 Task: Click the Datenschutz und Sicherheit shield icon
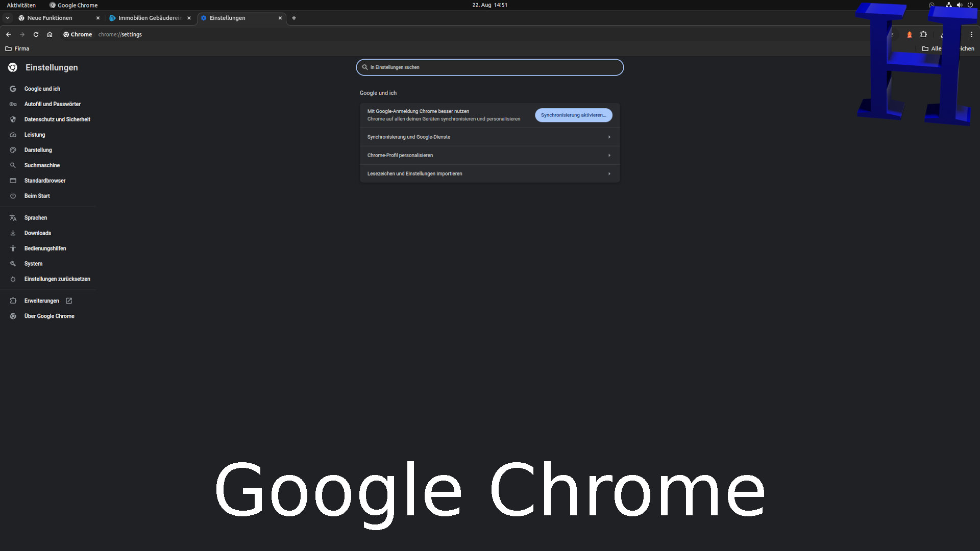point(13,119)
